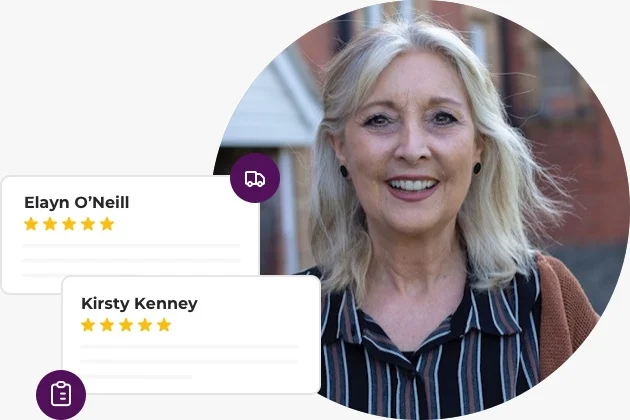Viewport: 630px width, 420px height.
Task: Click the short last line in Kirsty's review
Action: (x=136, y=377)
